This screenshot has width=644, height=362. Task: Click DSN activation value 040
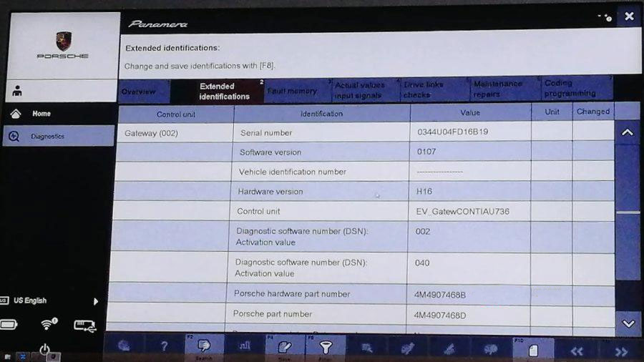click(421, 263)
